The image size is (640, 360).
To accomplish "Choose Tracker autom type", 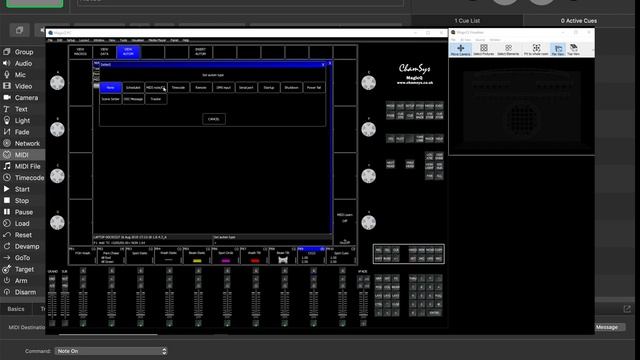I will (x=156, y=99).
